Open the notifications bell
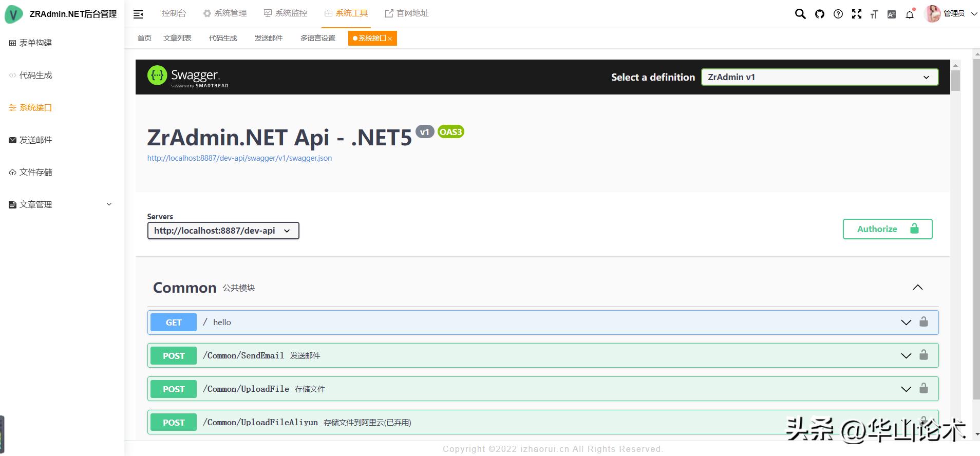Image resolution: width=980 pixels, height=456 pixels. click(x=910, y=14)
